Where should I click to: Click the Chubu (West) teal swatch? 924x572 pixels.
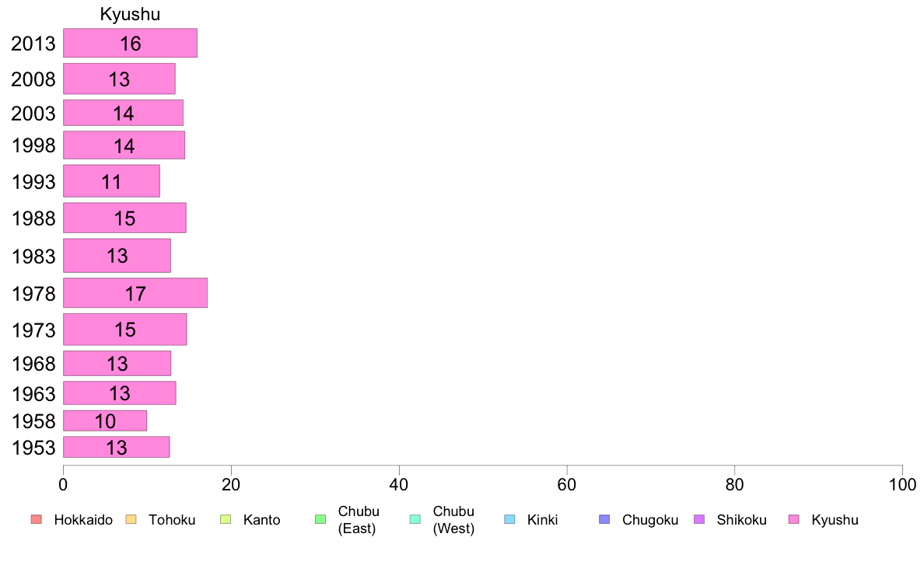[x=415, y=519]
